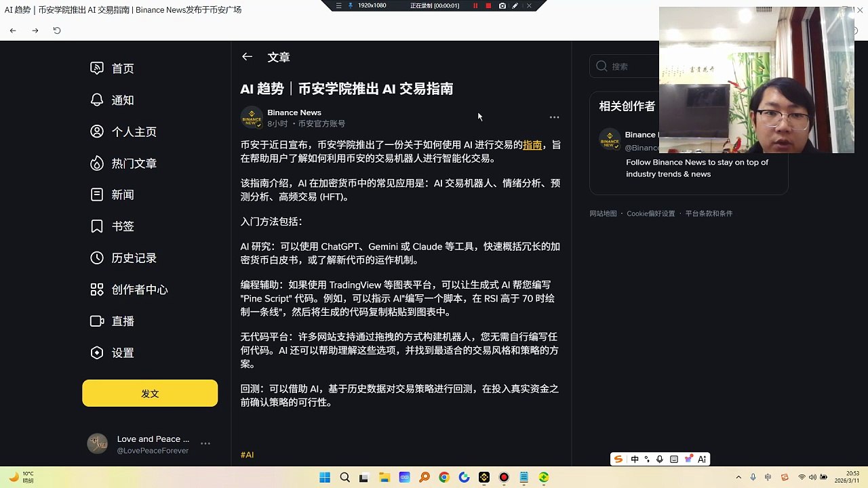Viewport: 868px width, 488px height.
Task: Open the Sogou IME soft keyboard icon
Action: pyautogui.click(x=674, y=460)
